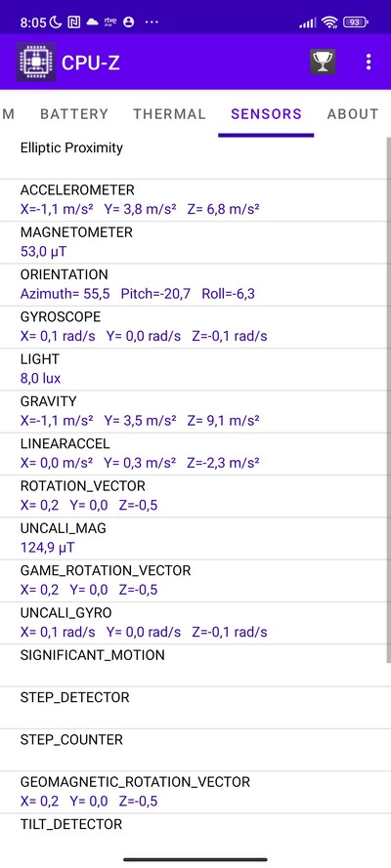Tap the moon do-not-disturb icon
Image resolution: width=391 pixels, height=868 pixels.
click(x=56, y=22)
